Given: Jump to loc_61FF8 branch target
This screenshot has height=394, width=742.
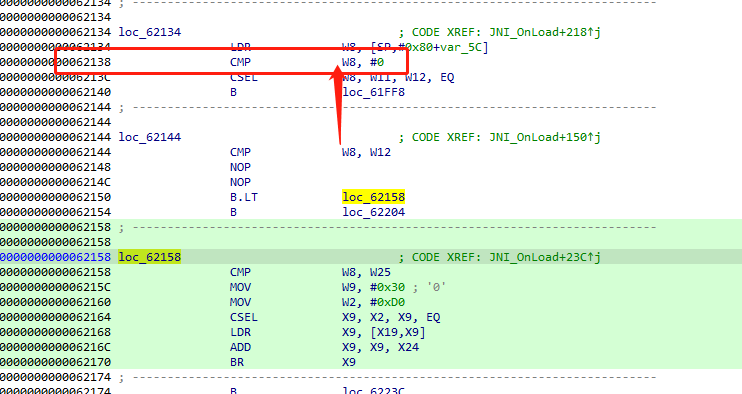Looking at the screenshot, I should pos(373,92).
